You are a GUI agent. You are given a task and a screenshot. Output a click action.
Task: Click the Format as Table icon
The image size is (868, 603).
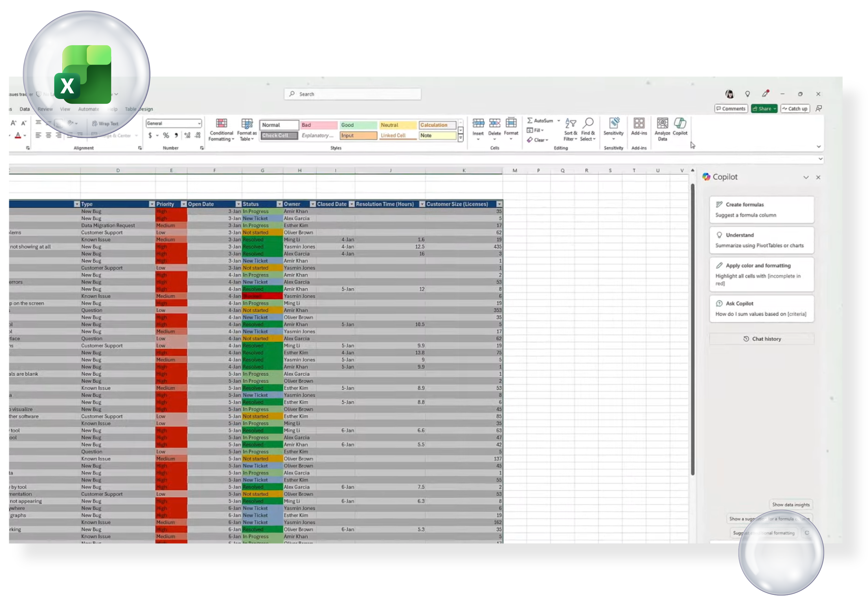point(247,123)
